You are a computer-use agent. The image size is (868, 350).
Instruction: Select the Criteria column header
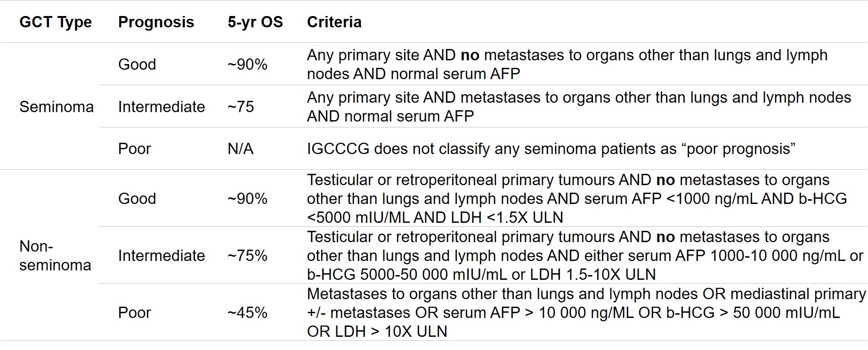pos(334,22)
